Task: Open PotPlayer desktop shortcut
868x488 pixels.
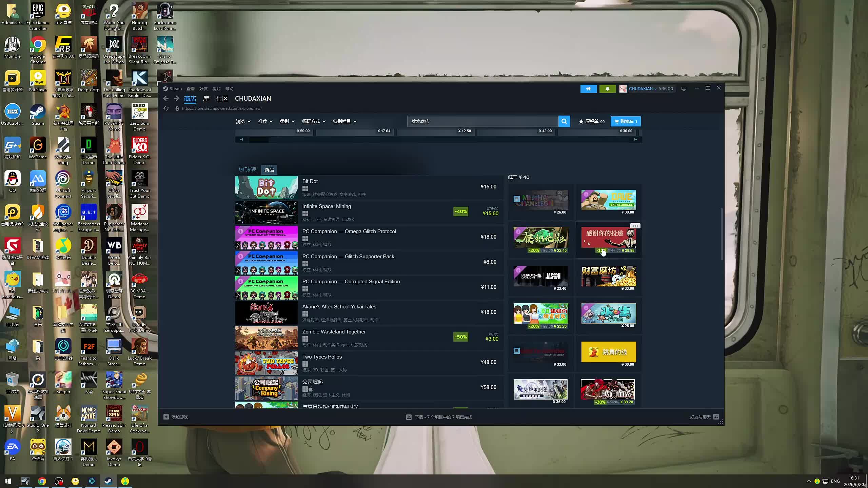Action: (38, 81)
